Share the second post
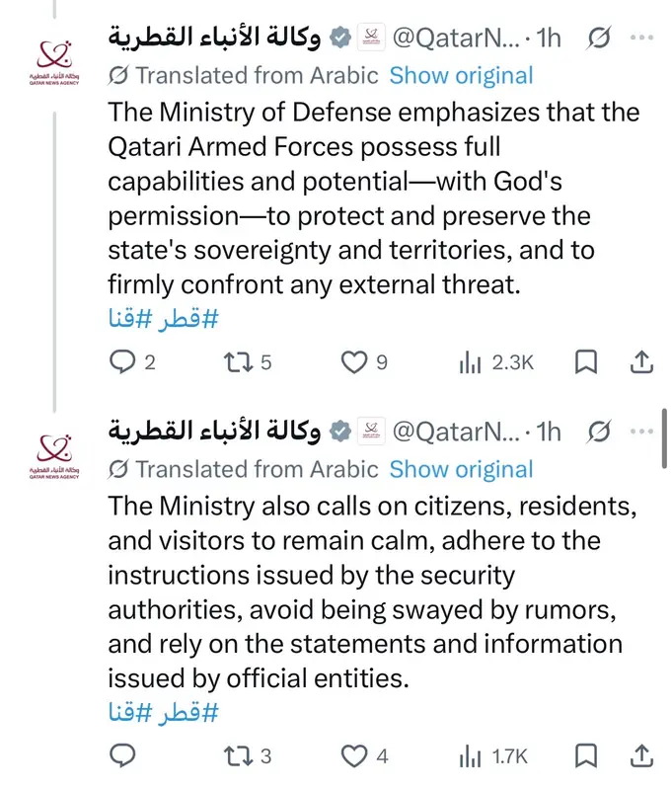672x790 pixels. point(641,756)
